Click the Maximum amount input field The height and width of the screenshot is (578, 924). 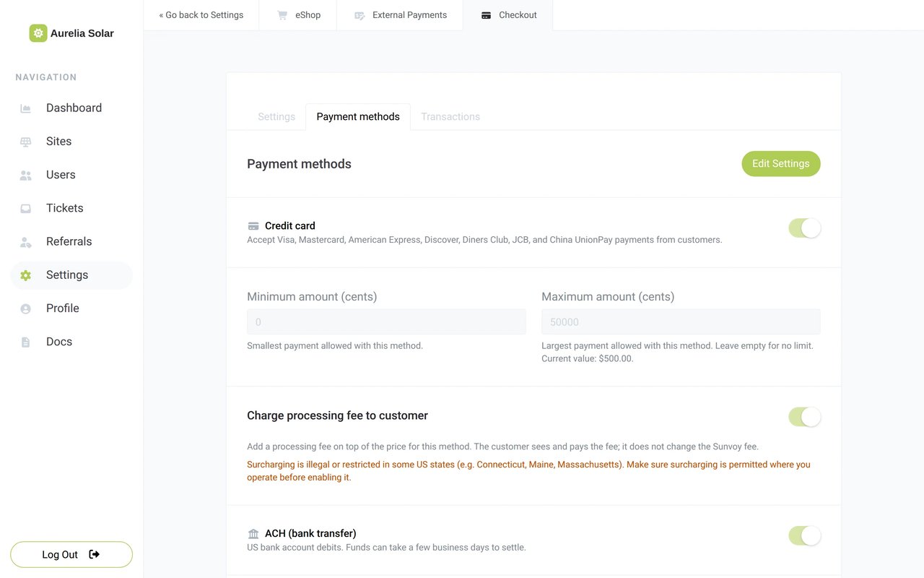click(681, 322)
